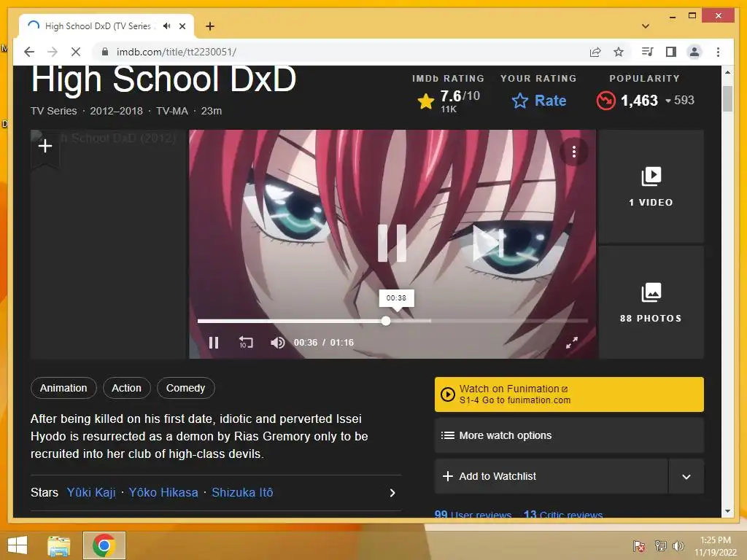Image resolution: width=747 pixels, height=560 pixels.
Task: Share this page from the address bar
Action: click(595, 52)
